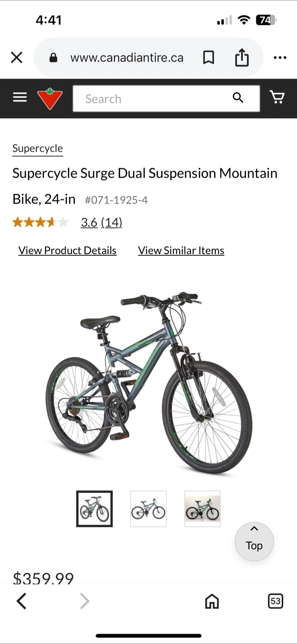Image resolution: width=297 pixels, height=644 pixels.
Task: Bookmark this page in the browser
Action: tap(209, 57)
